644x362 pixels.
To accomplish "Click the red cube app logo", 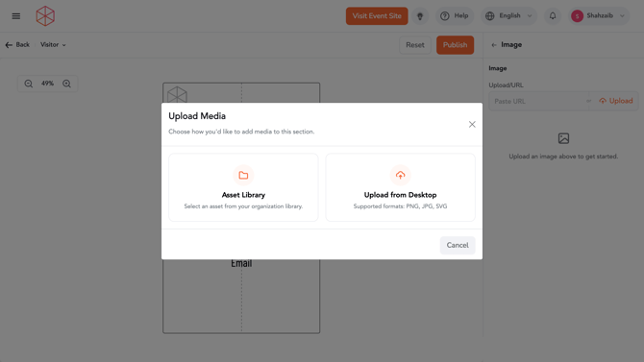I will click(45, 16).
